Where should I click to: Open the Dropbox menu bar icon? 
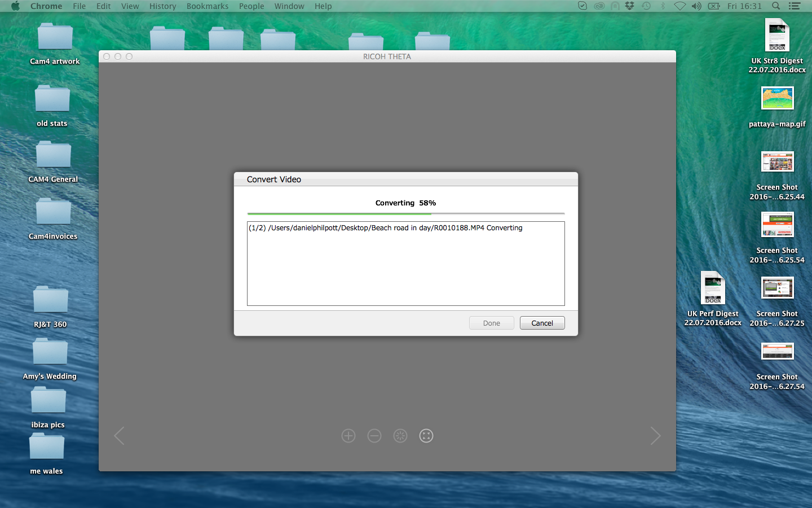[630, 6]
